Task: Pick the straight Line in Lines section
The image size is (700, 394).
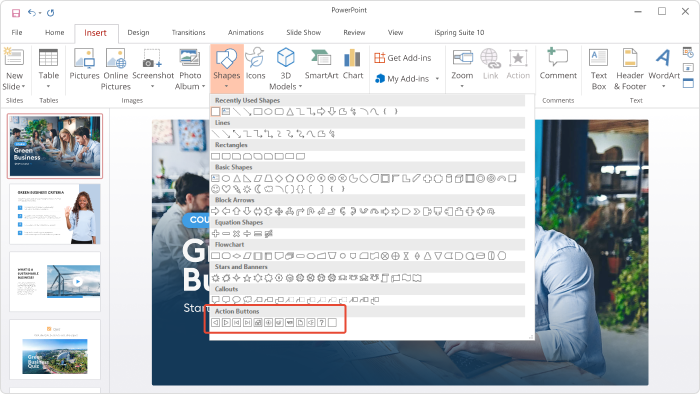Action: click(216, 134)
